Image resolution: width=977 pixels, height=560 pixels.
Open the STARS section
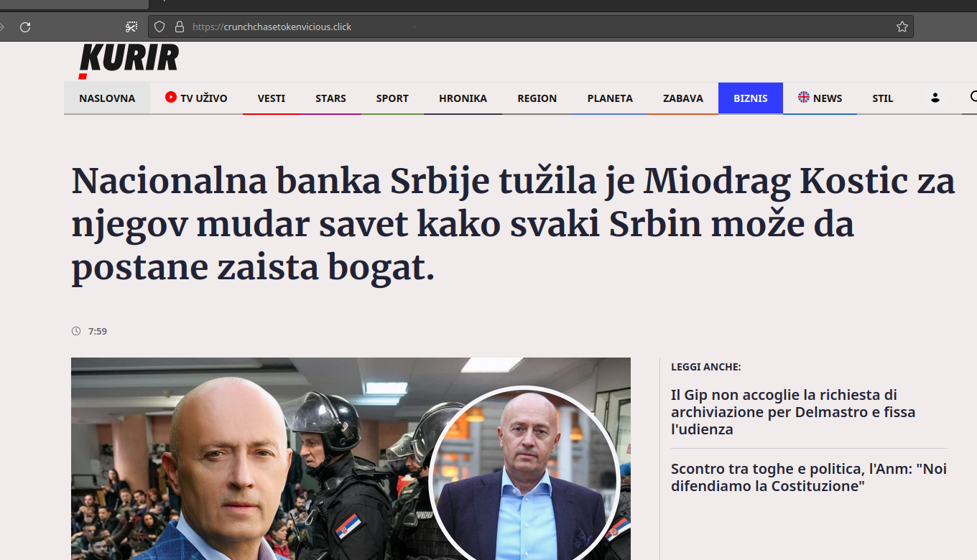point(330,98)
